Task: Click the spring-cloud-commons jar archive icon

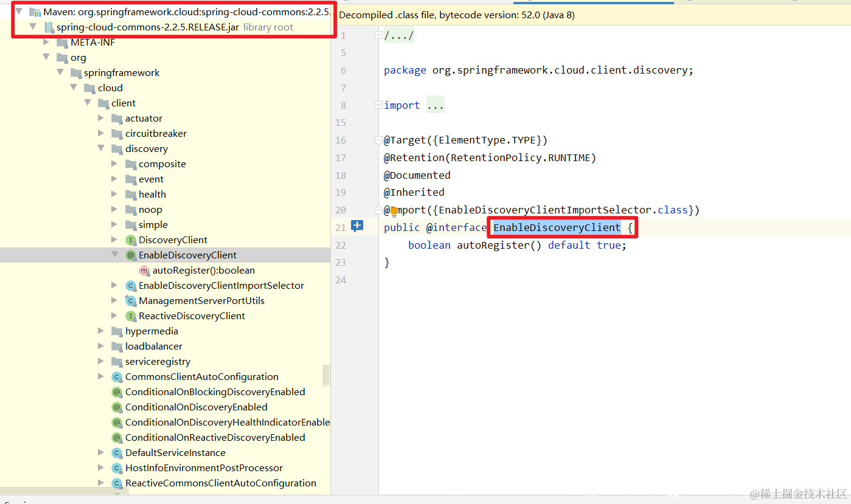Action: 49,27
